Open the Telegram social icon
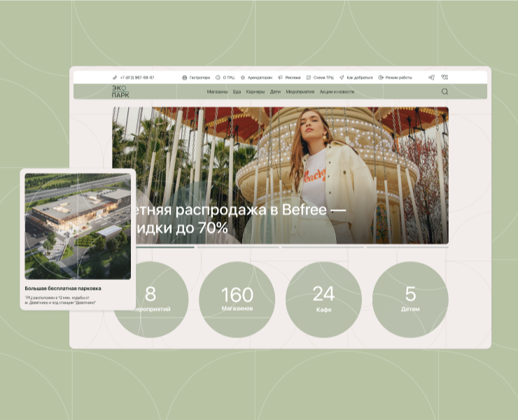The width and height of the screenshot is (518, 420). click(x=431, y=78)
